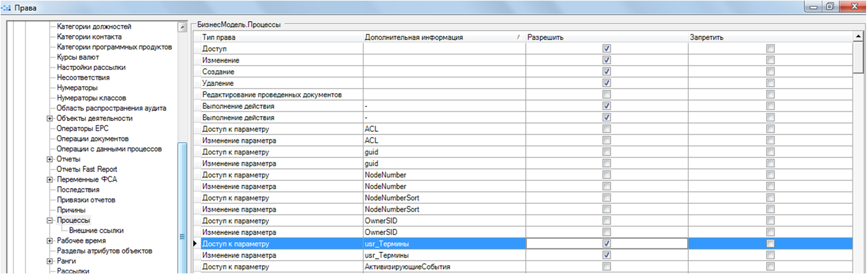This screenshot has width=868, height=274.
Task: Collapse the Процессы tree node
Action: pyautogui.click(x=50, y=220)
